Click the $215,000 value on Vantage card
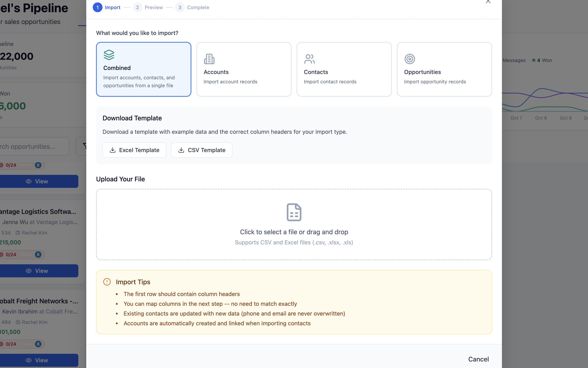Screen dimensions: 588x368 point(11,242)
